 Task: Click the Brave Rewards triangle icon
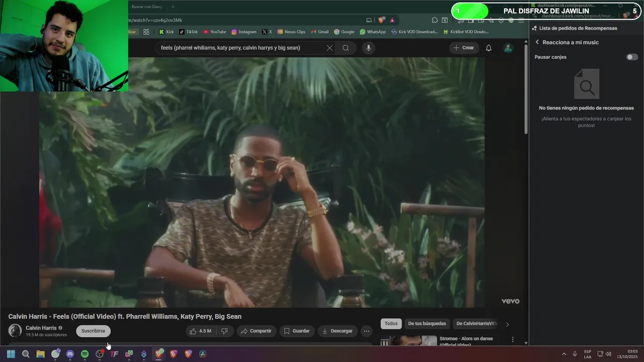point(392,20)
